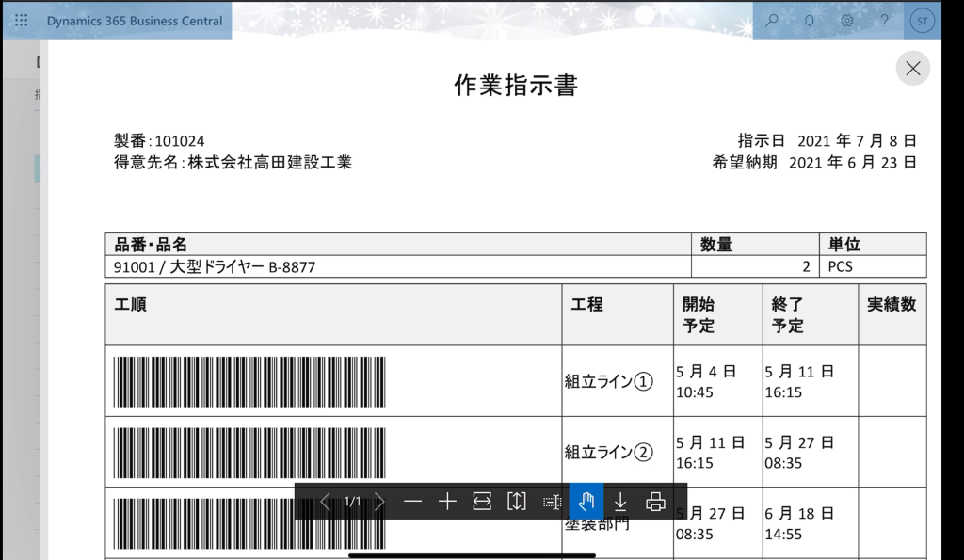The width and height of the screenshot is (964, 560).
Task: Click the search magnifier icon
Action: click(772, 21)
